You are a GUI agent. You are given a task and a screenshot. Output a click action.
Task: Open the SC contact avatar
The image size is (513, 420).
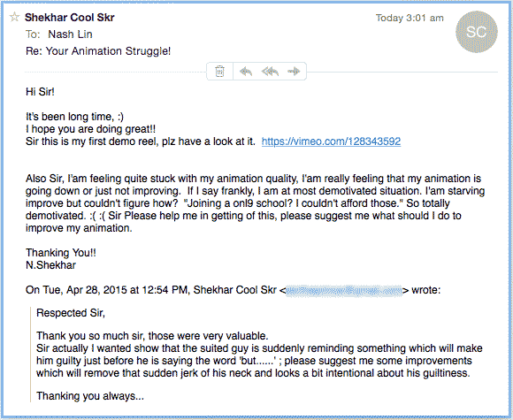477,32
